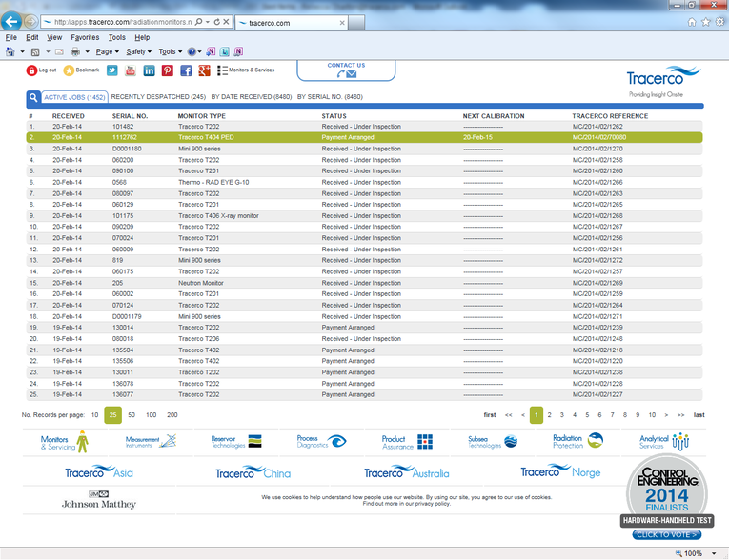This screenshot has height=560, width=729.
Task: Click the Twitter share icon
Action: pos(111,70)
